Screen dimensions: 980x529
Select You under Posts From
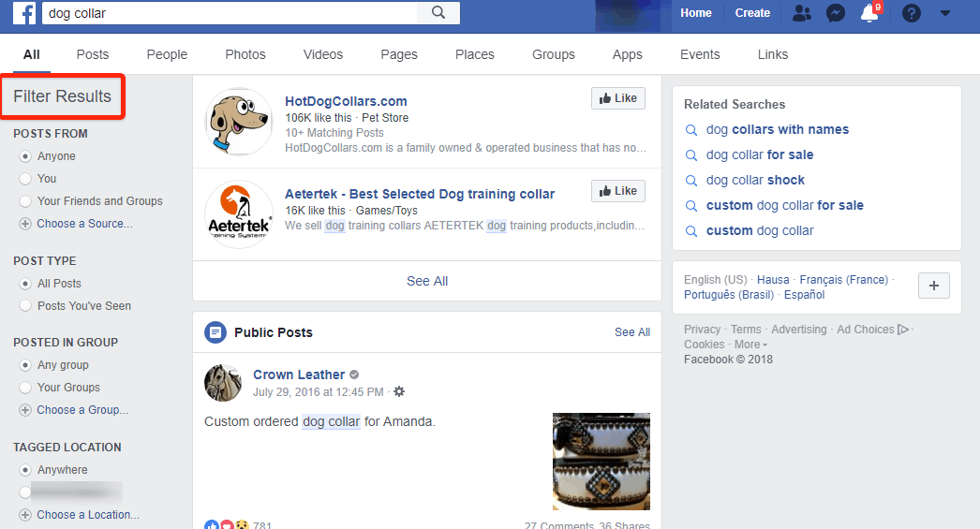tap(25, 179)
